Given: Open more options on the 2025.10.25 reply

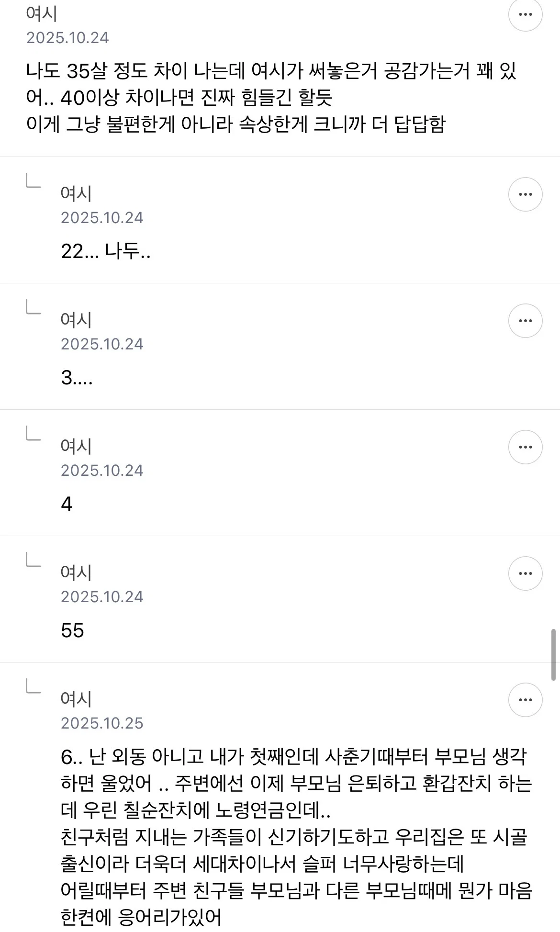Looking at the screenshot, I should pos(525,700).
